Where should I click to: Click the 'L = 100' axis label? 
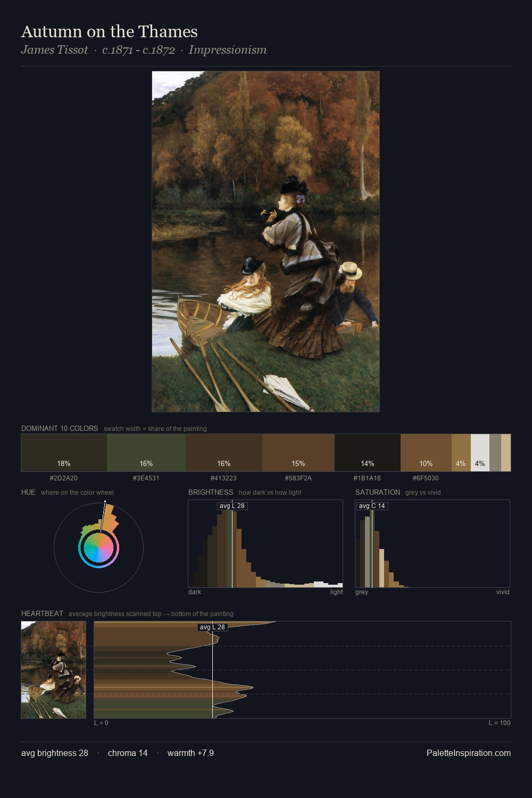click(500, 723)
